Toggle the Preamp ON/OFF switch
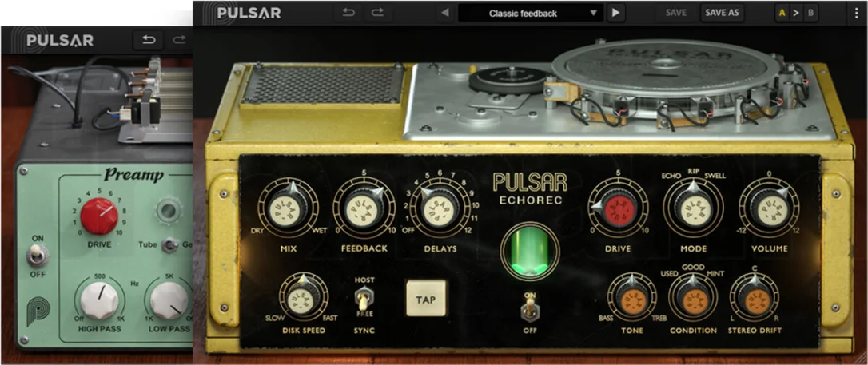Viewport: 868px width, 365px height. point(38,256)
